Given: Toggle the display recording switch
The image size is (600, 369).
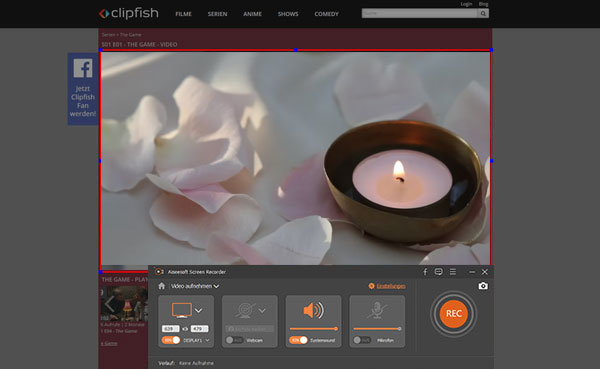Looking at the screenshot, I should [x=171, y=340].
